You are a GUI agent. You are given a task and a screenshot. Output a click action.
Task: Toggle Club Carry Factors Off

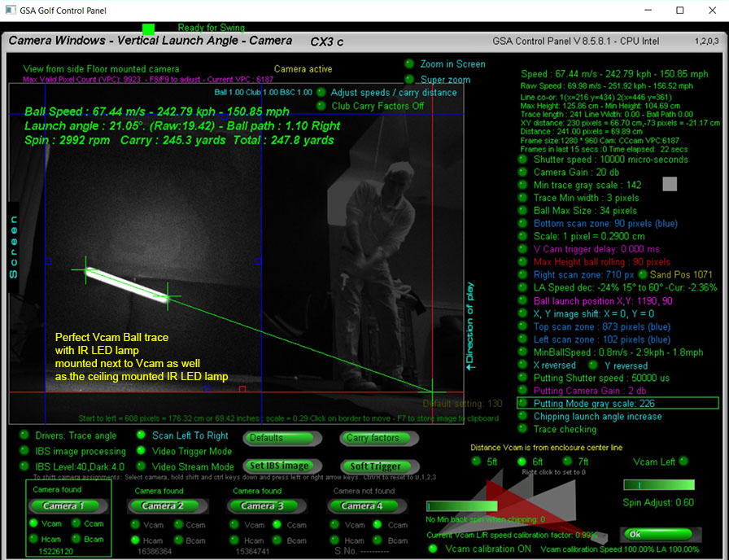pyautogui.click(x=321, y=106)
